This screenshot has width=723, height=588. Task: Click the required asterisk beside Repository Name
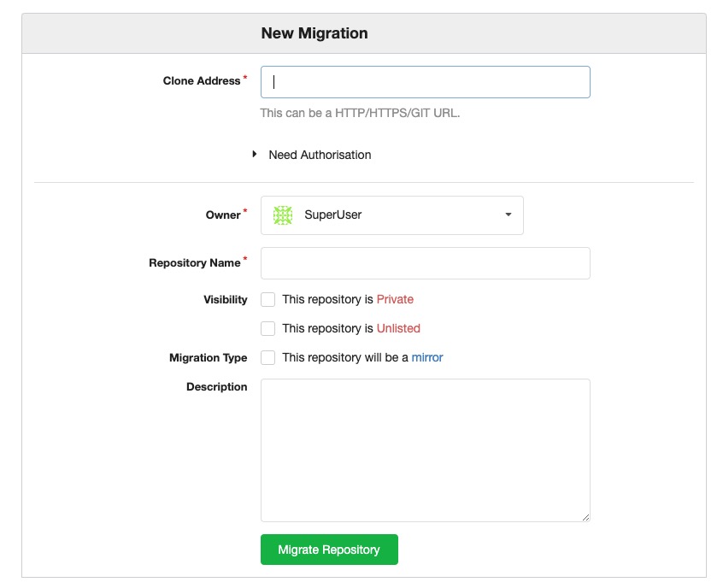coord(244,257)
